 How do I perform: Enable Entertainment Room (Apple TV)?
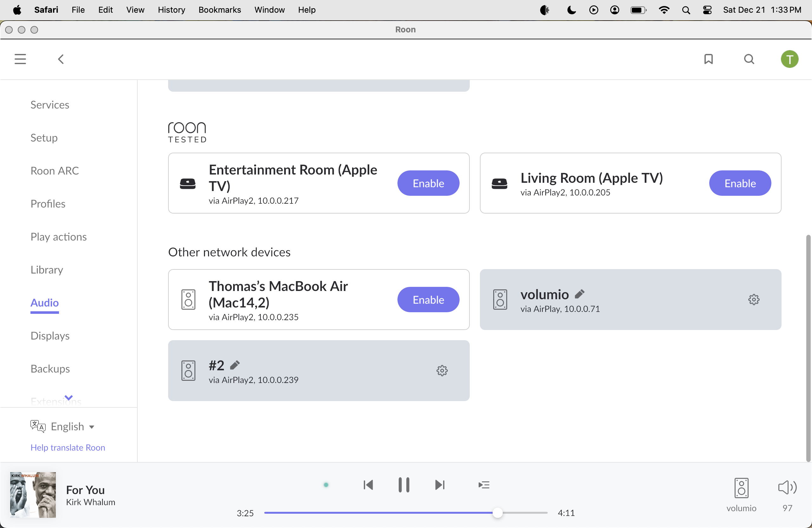[428, 183]
